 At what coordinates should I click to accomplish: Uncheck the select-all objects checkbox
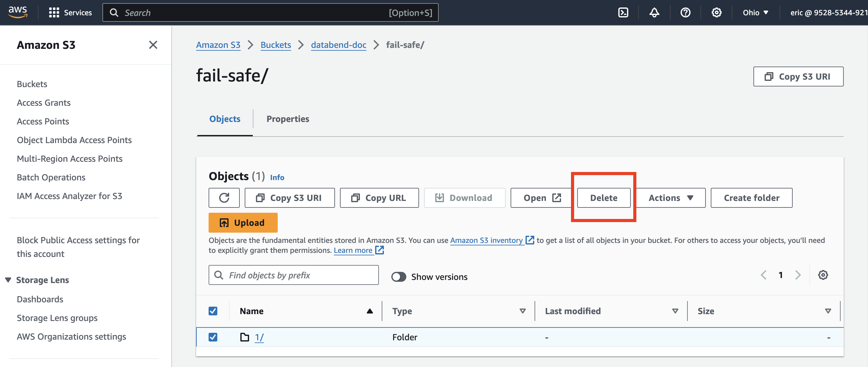tap(213, 311)
